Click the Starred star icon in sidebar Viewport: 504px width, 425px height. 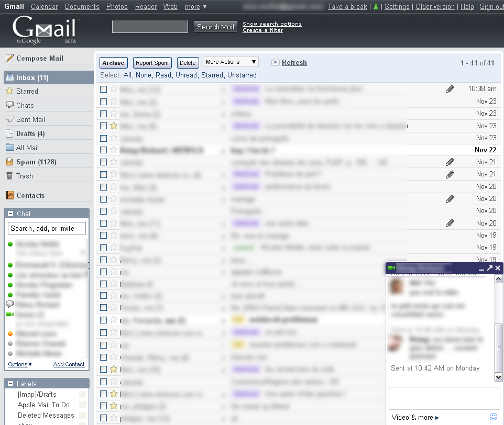click(9, 91)
